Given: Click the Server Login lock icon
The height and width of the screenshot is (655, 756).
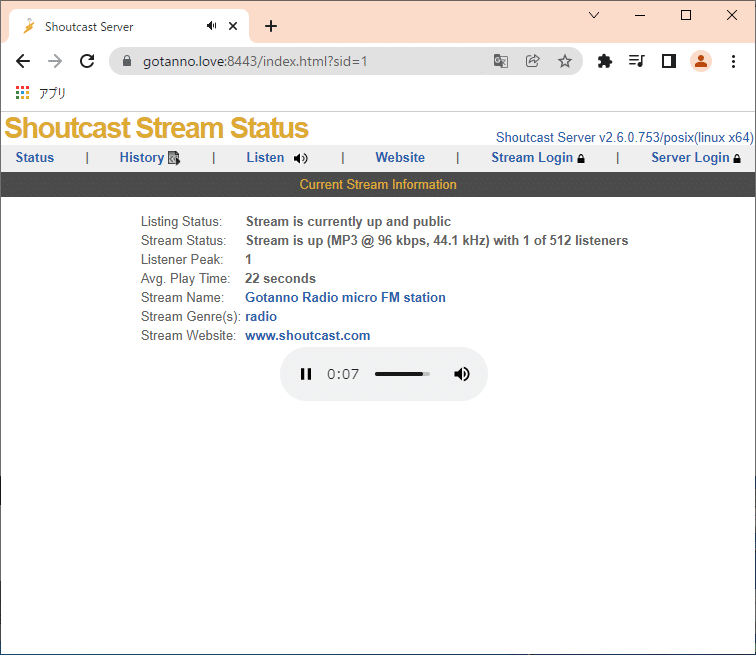Looking at the screenshot, I should point(737,159).
